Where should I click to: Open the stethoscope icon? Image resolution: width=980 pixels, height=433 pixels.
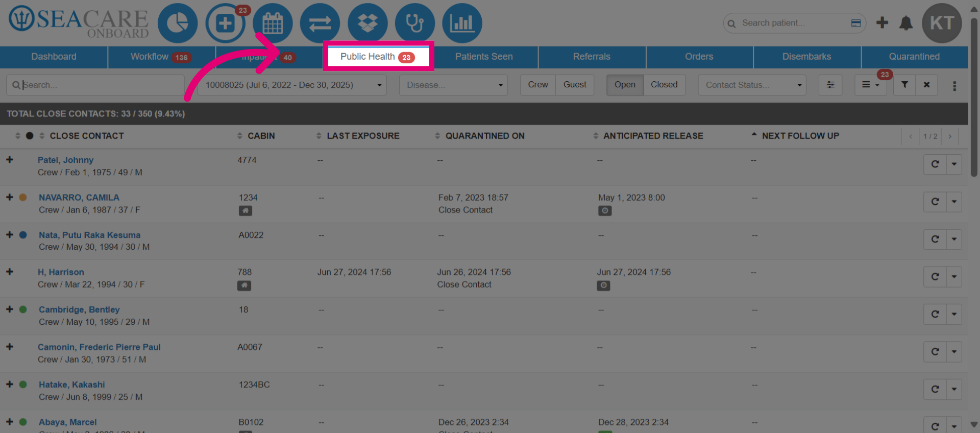click(415, 23)
